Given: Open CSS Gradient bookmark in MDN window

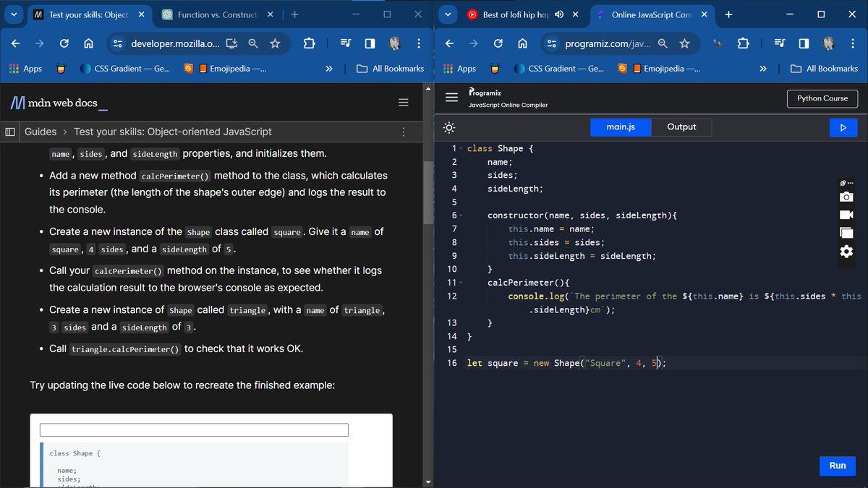Looking at the screenshot, I should click(x=125, y=69).
